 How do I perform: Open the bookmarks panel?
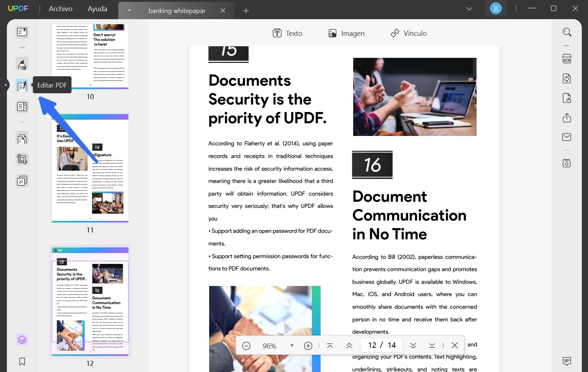point(22,362)
